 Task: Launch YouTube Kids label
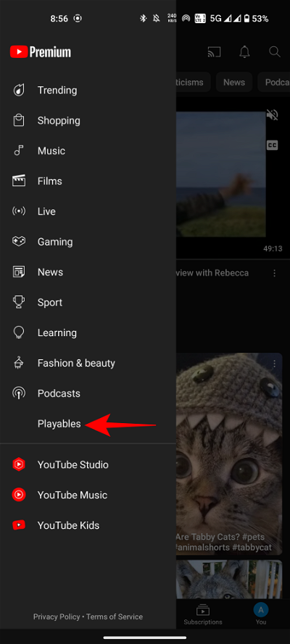click(68, 525)
